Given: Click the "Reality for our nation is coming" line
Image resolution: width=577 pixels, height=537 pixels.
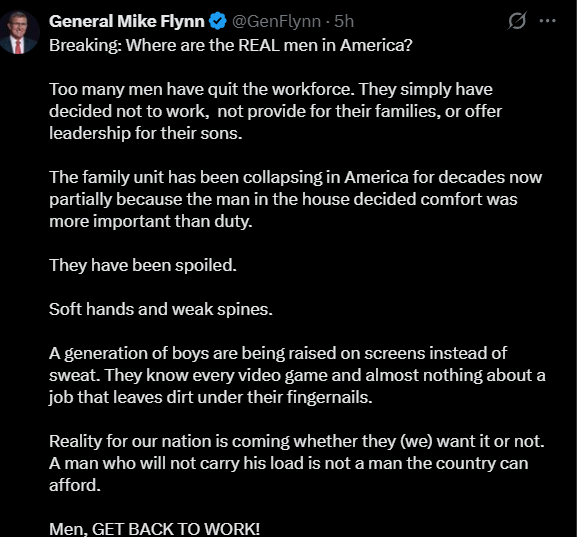Looking at the screenshot, I should (x=297, y=441).
